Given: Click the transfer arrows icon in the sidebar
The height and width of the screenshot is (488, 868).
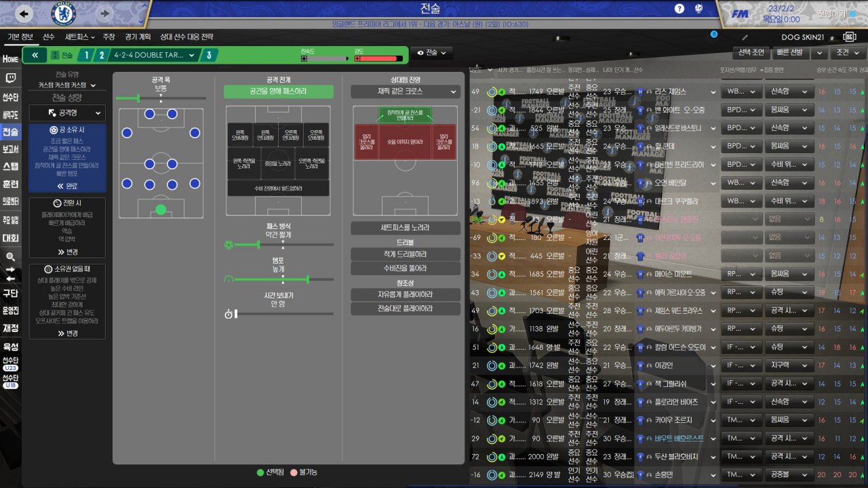Looking at the screenshot, I should pyautogui.click(x=10, y=274).
